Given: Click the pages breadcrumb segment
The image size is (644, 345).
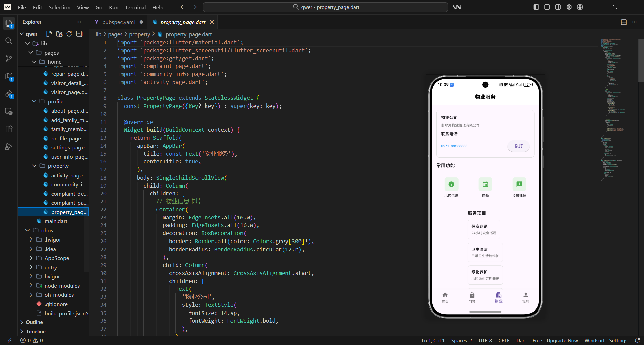Looking at the screenshot, I should 115,34.
